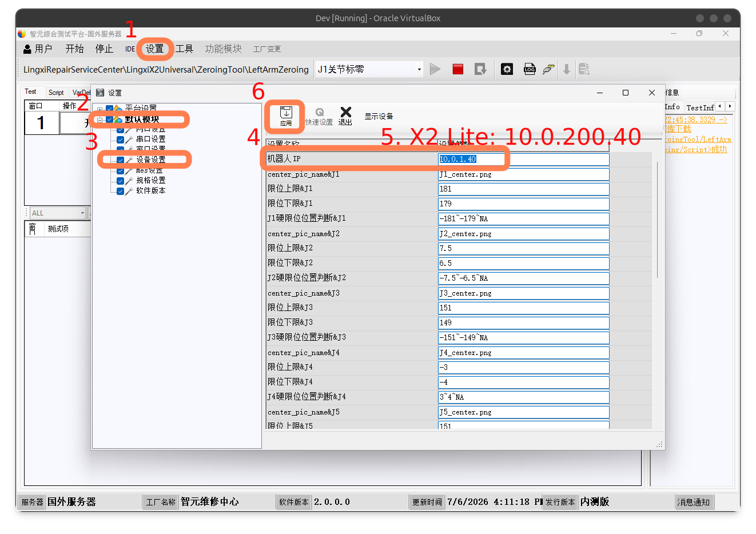Click the 智元维修中心 status bar entry
The width and height of the screenshot is (756, 534).
pos(210,502)
